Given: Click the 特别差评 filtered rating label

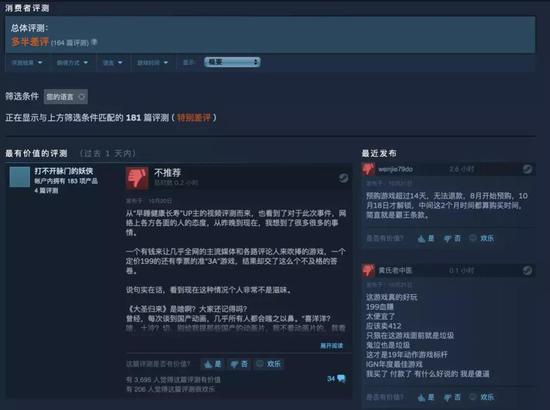Looking at the screenshot, I should click(x=194, y=117).
